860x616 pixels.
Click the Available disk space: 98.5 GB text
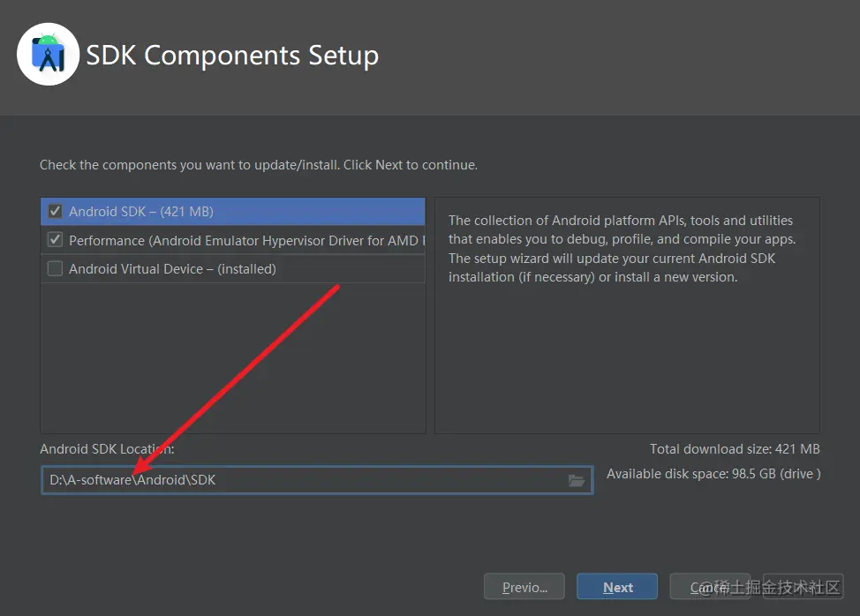point(713,474)
